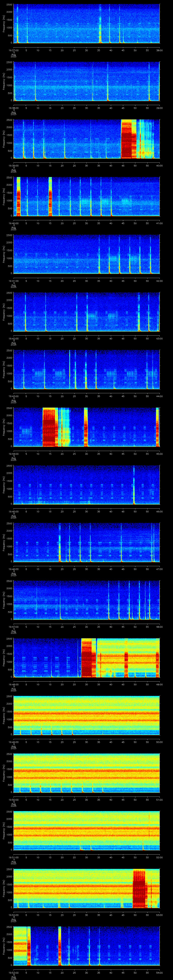Viewport: 173px width, 980px height.
Task: Open the spectrogram panel starting at 19:39:00
Action: point(86,139)
